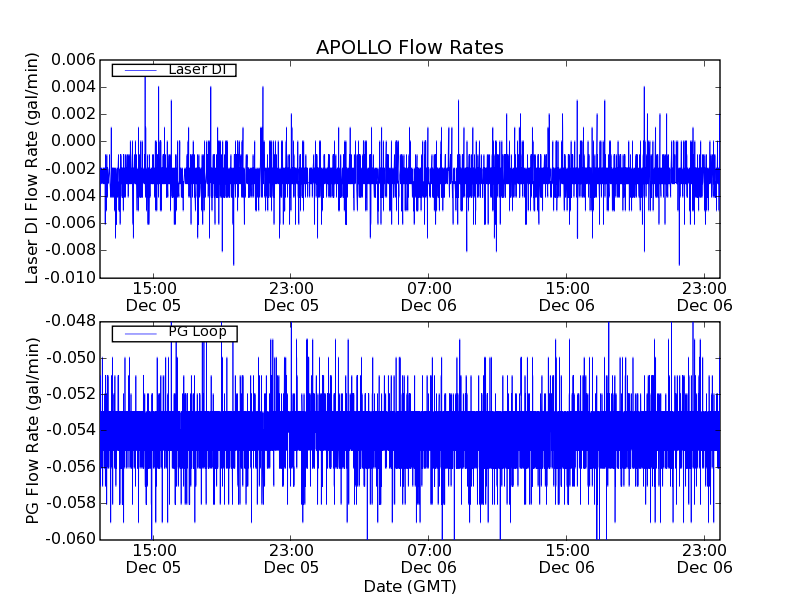Screen dimensions: 800x600
Task: Click the 'Laser DI' legend label
Action: pyautogui.click(x=197, y=69)
